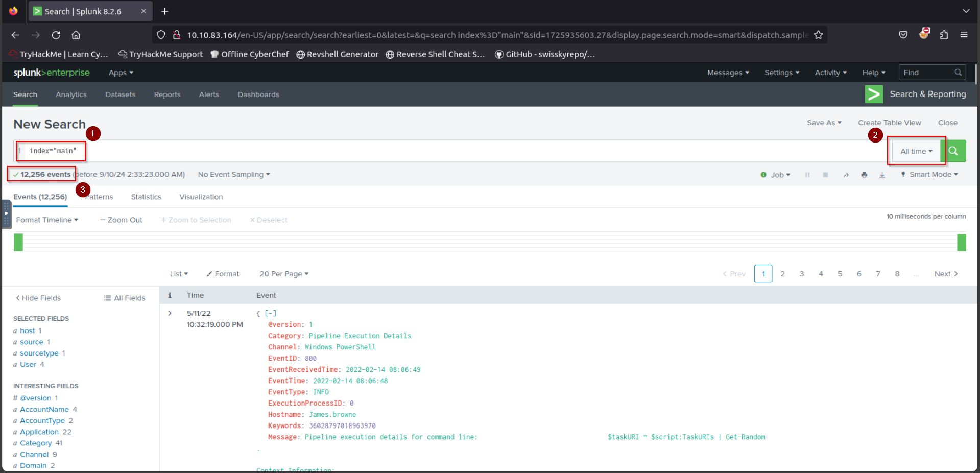Open Firefox extensions puzzle icon

click(x=944, y=35)
